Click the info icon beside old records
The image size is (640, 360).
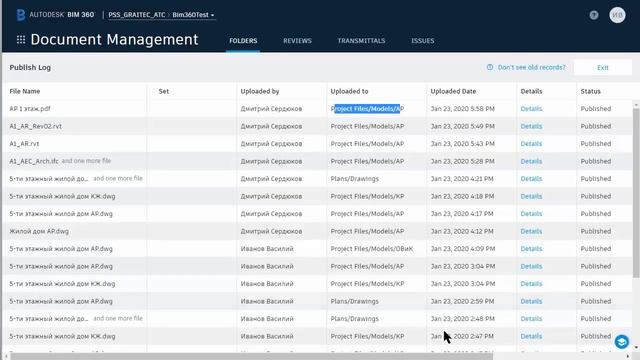pyautogui.click(x=490, y=67)
